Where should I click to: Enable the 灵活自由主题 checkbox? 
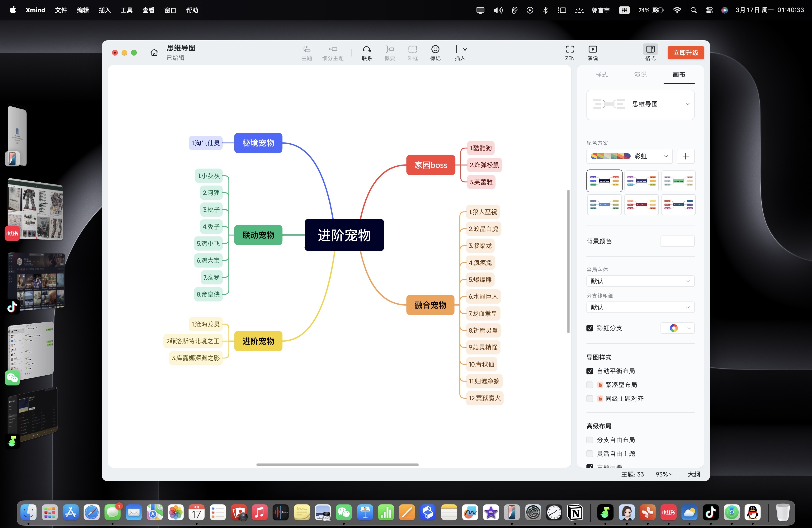pos(590,454)
